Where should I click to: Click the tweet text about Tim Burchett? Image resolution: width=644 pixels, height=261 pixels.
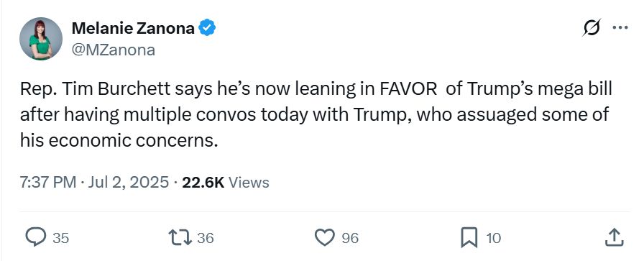(x=316, y=114)
